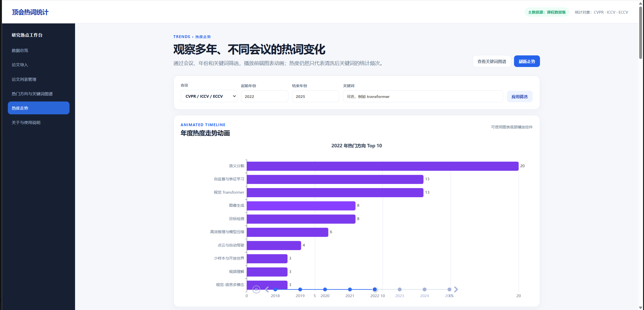This screenshot has height=310, width=644.
Task: Click the 视频理解 bar
Action: (x=267, y=272)
